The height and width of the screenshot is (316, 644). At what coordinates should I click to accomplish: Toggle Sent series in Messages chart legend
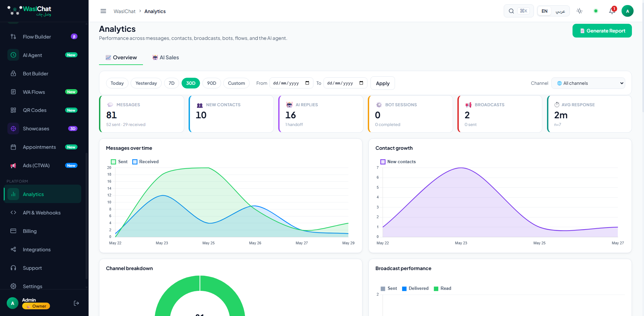pos(119,162)
